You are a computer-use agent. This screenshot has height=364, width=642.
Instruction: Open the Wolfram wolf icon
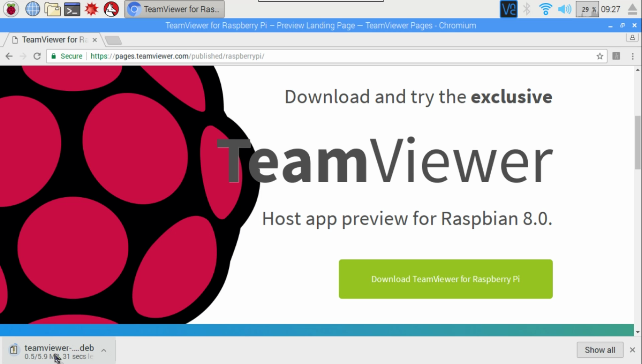pos(111,9)
